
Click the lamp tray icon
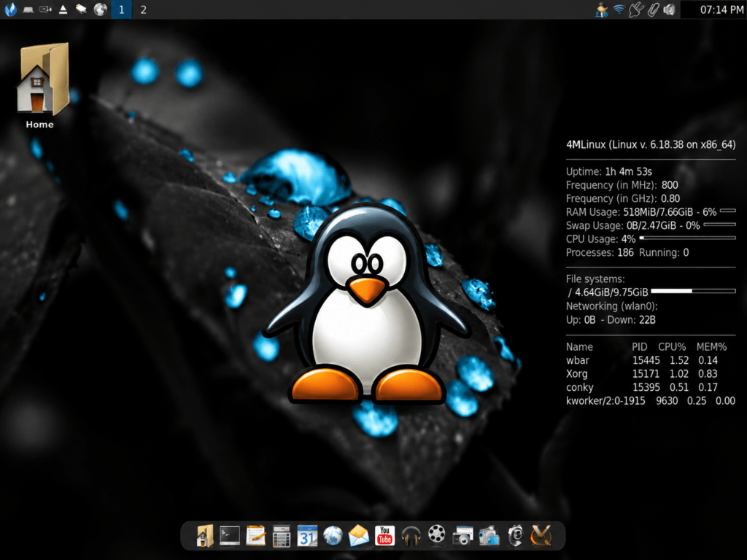(x=602, y=10)
